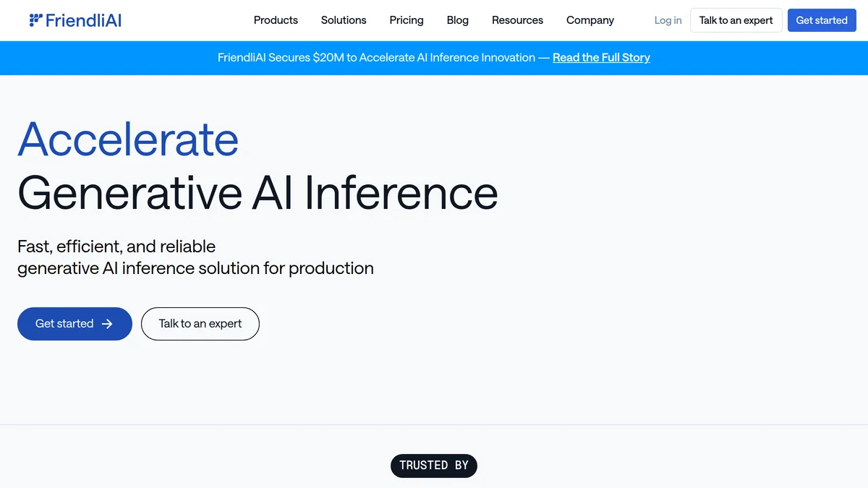Click the TRUSTED BY badge
The width and height of the screenshot is (868, 488).
434,466
